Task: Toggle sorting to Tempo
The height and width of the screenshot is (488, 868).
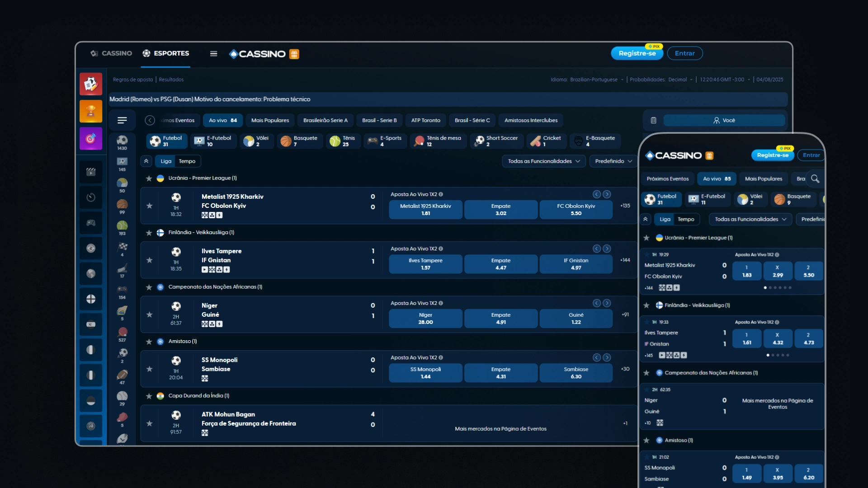Action: (x=187, y=161)
